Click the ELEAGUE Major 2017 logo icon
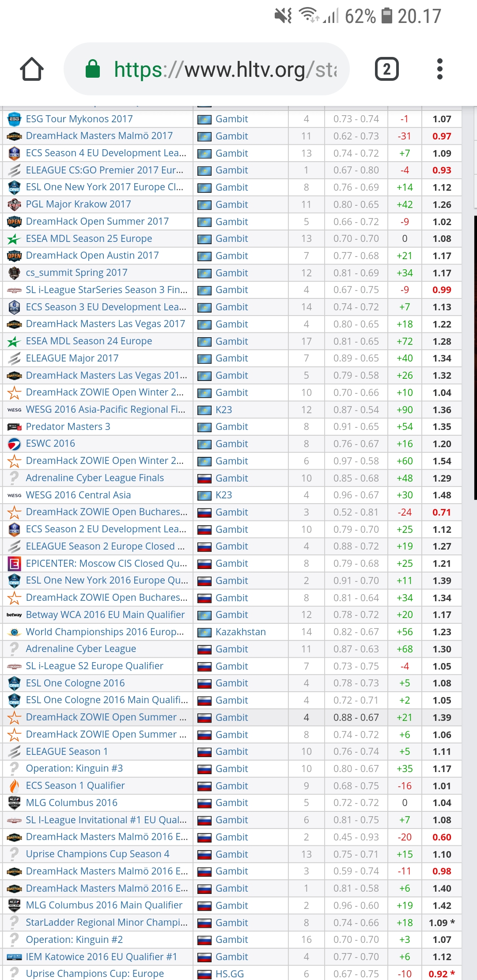 (x=14, y=358)
